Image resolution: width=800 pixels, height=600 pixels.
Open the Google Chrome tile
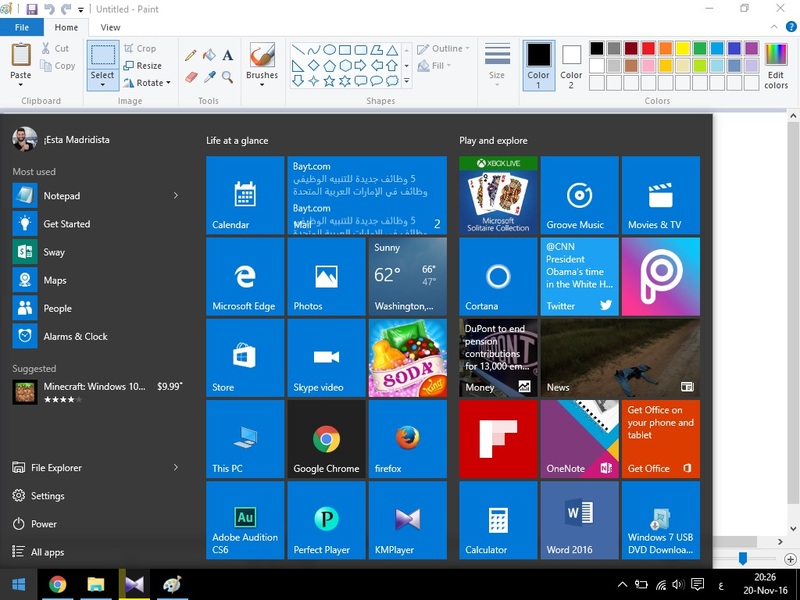326,439
